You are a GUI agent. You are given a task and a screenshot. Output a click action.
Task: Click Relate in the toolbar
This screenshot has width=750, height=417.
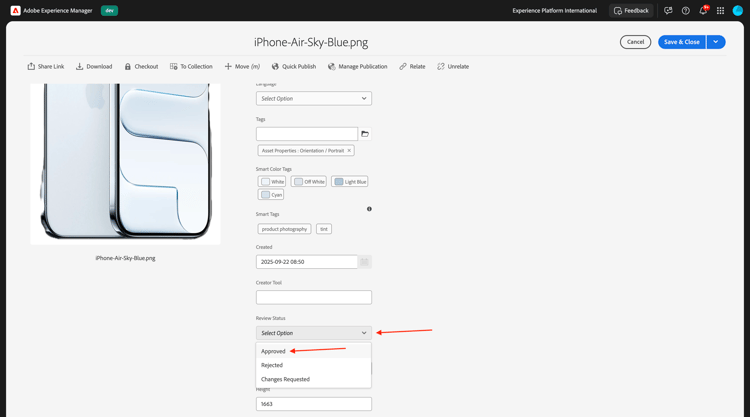tap(412, 66)
